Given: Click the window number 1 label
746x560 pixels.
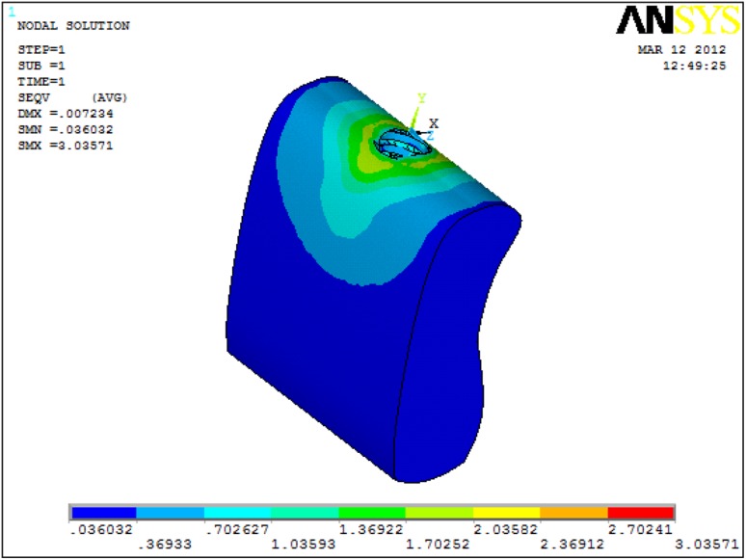Looking at the screenshot, I should click(12, 12).
